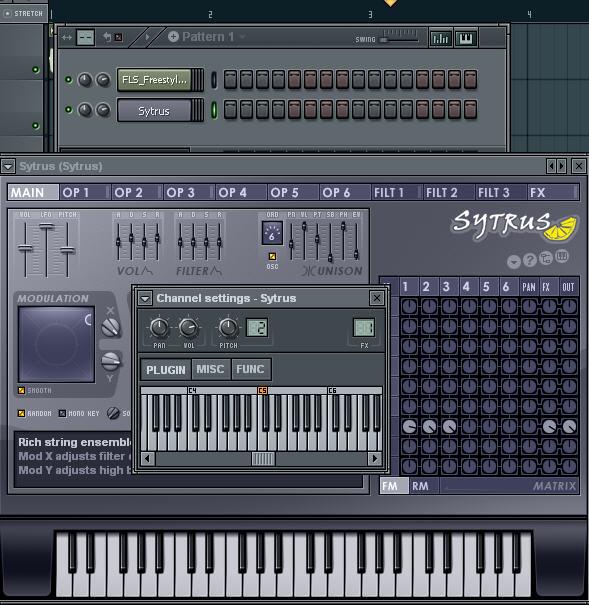The width and height of the screenshot is (589, 605).
Task: Click the small knob next to MONO KEY
Action: pyautogui.click(x=113, y=413)
